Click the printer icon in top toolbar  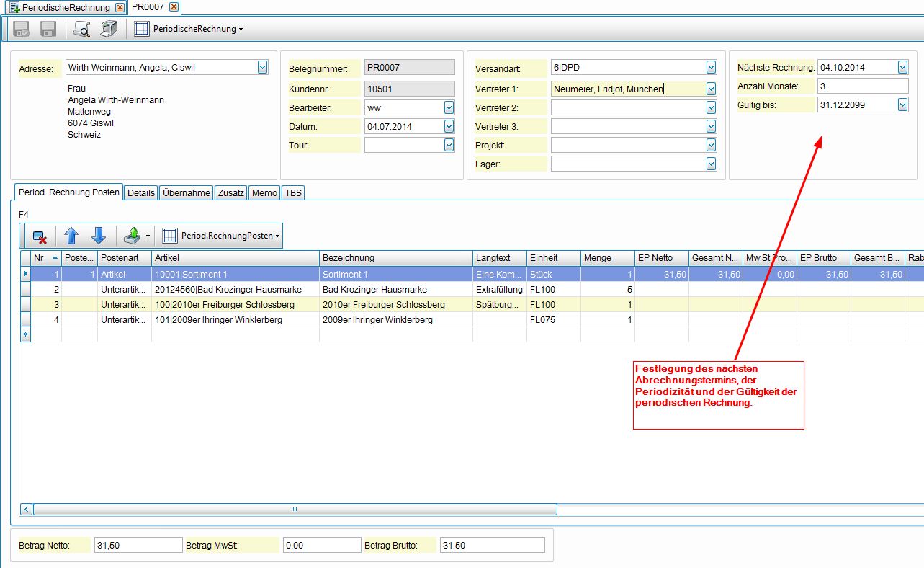coord(109,29)
